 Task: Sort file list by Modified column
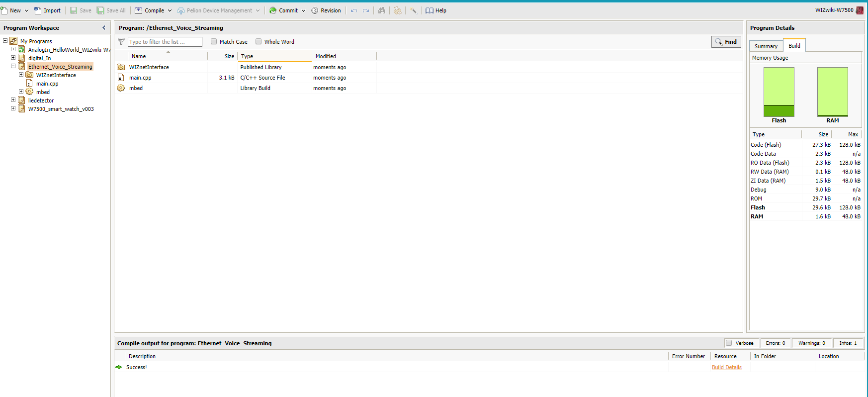point(344,56)
